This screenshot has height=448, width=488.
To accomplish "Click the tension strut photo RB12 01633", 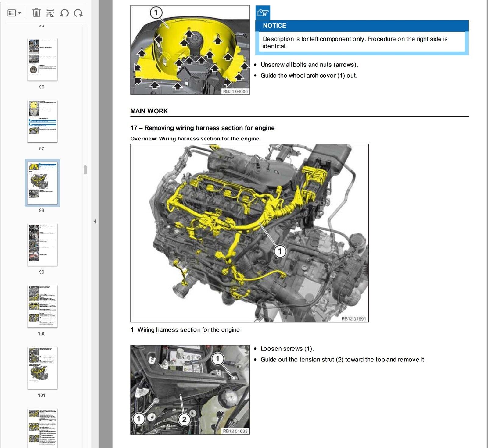I will pos(190,389).
